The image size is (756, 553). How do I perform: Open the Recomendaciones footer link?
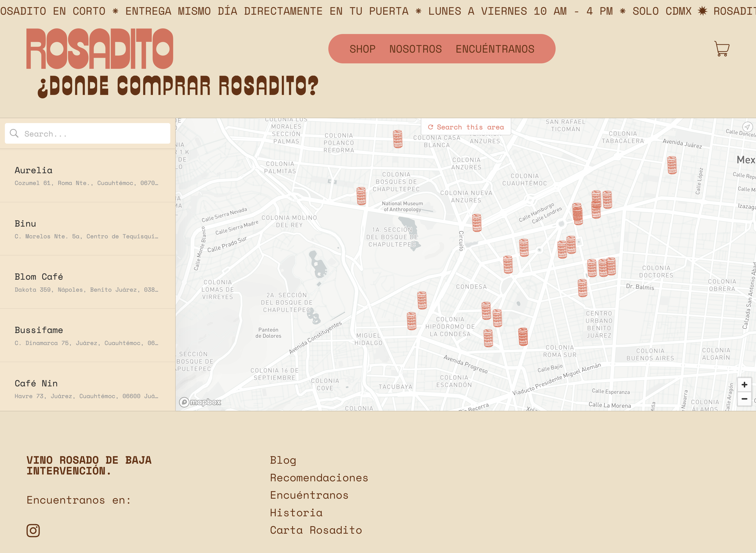pos(319,477)
